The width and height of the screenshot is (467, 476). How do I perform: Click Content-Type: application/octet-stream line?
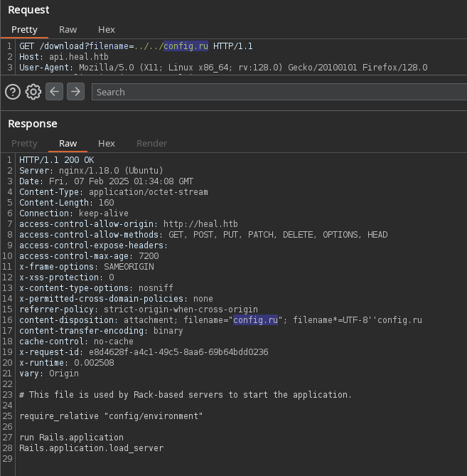[114, 192]
